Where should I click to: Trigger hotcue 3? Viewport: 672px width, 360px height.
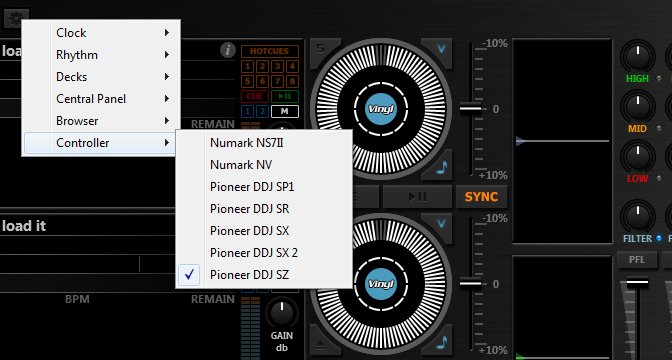[x=277, y=66]
